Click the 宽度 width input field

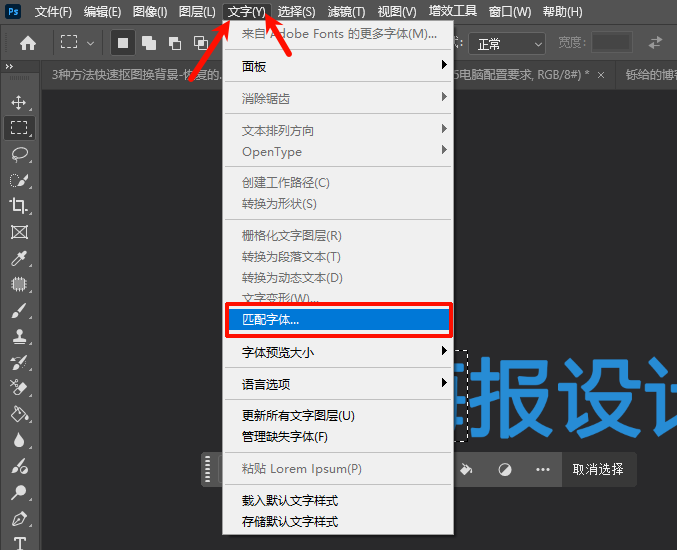tap(612, 42)
